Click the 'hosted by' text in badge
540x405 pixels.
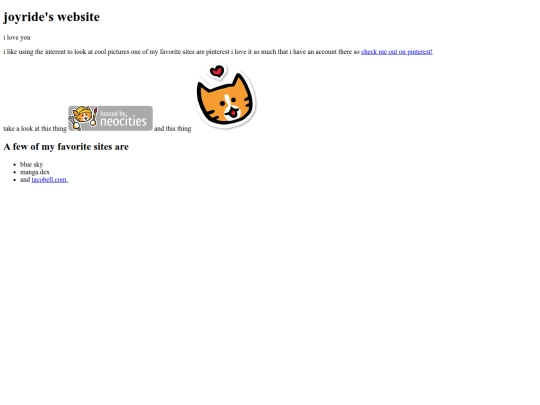113,113
